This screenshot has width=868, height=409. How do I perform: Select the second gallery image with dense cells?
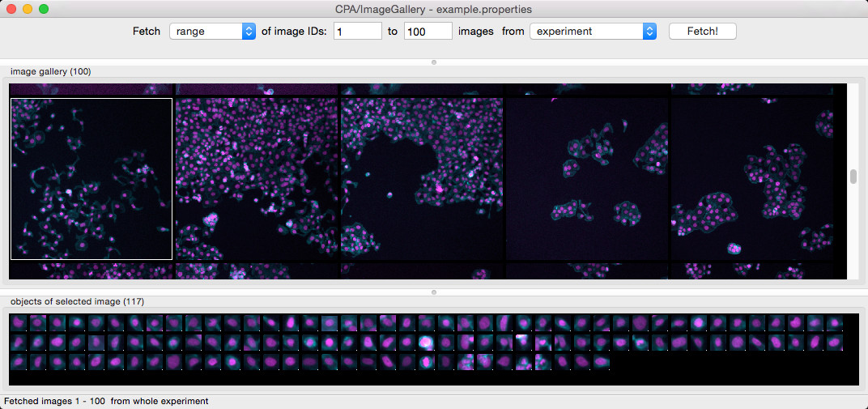tap(257, 179)
